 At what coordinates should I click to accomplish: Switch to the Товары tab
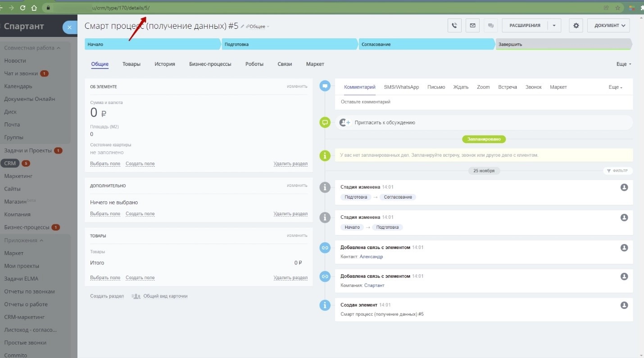(x=132, y=64)
